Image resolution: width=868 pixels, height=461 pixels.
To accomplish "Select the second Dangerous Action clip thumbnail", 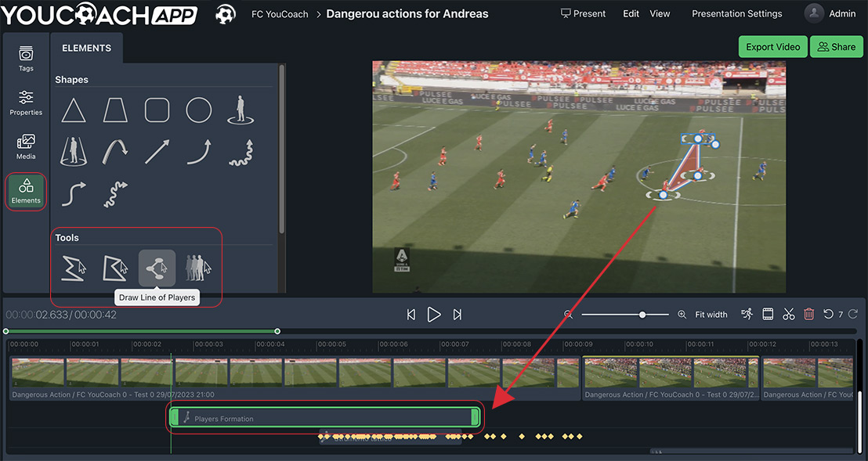I will click(671, 377).
